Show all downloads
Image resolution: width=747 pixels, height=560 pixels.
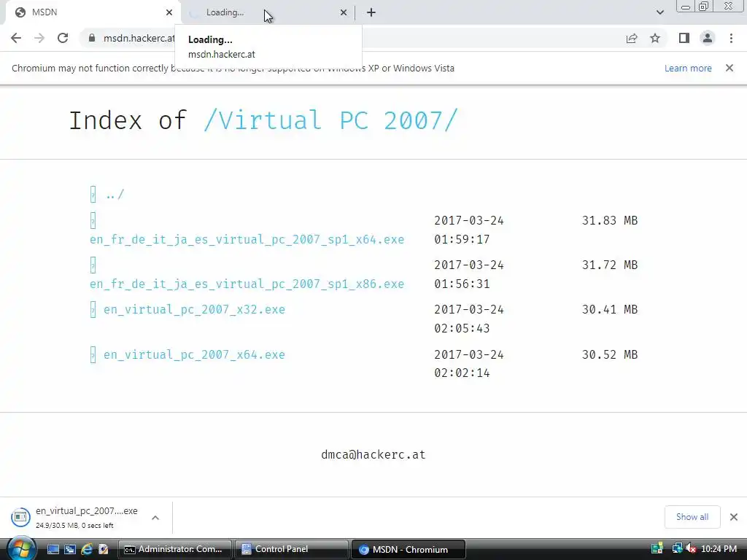(692, 517)
